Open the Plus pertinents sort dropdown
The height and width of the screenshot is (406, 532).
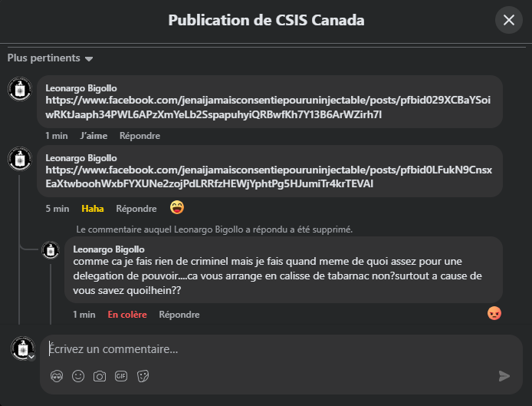(x=51, y=58)
